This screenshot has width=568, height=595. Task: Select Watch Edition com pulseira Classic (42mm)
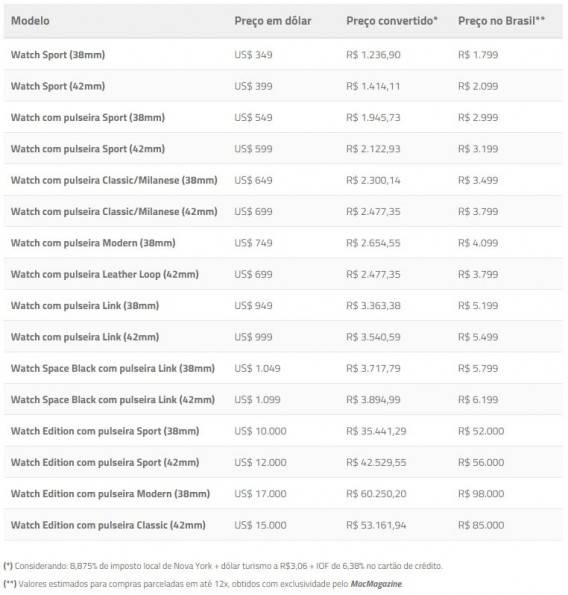108,525
